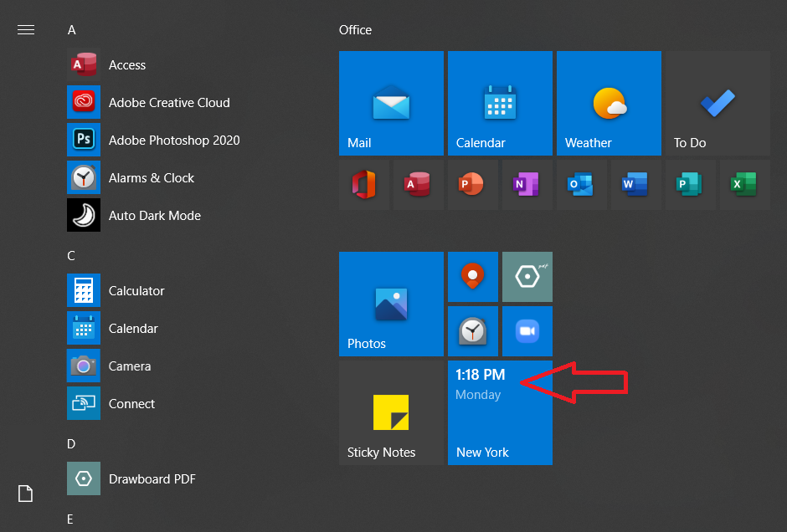Launch the Publisher small tile

[x=691, y=185]
